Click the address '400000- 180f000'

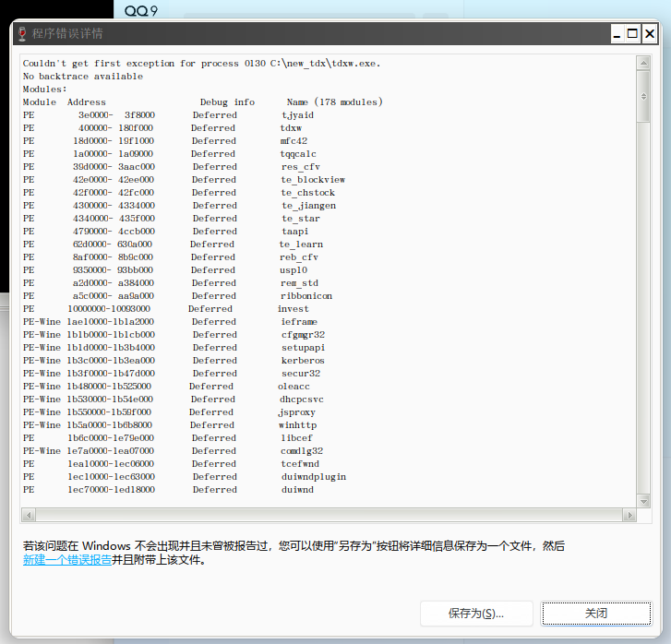tap(115, 128)
